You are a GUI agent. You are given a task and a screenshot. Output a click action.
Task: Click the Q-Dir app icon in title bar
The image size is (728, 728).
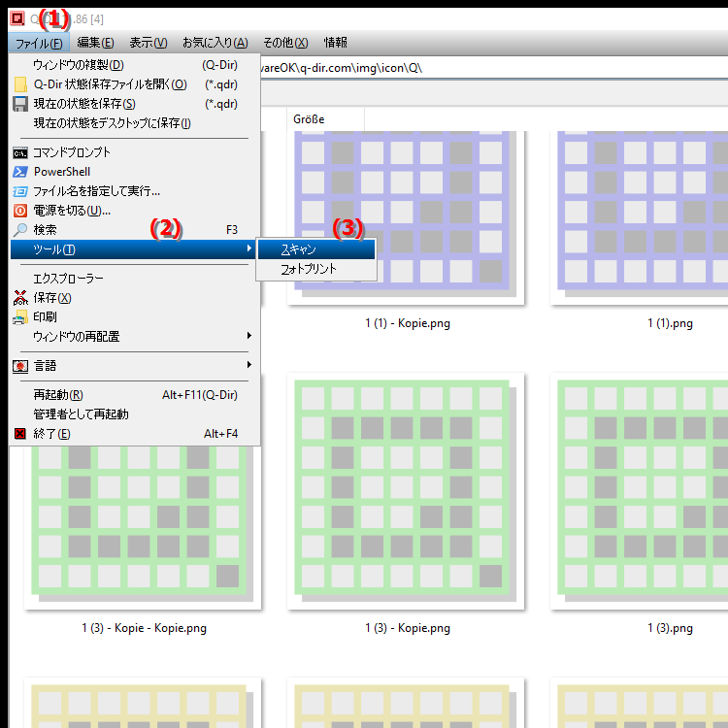click(x=17, y=18)
